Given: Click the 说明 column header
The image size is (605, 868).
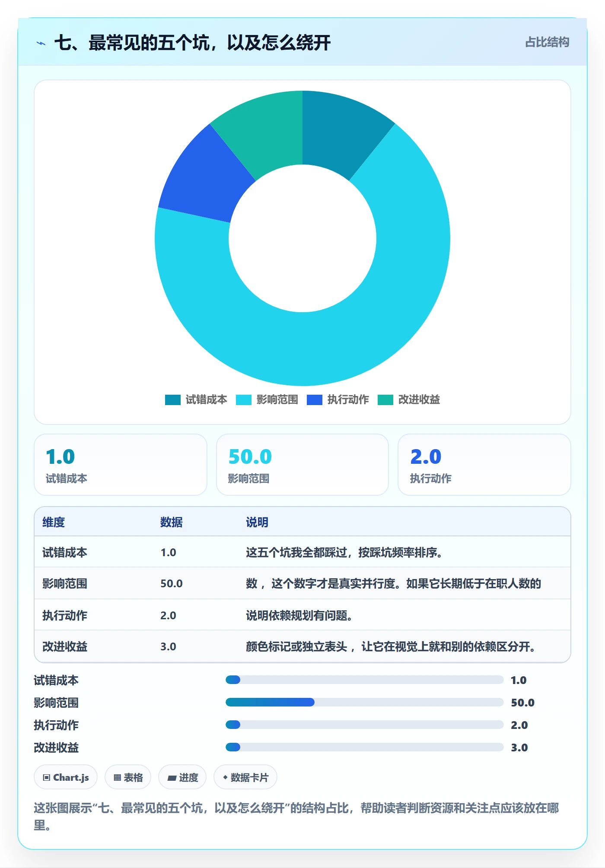Looking at the screenshot, I should tap(257, 522).
